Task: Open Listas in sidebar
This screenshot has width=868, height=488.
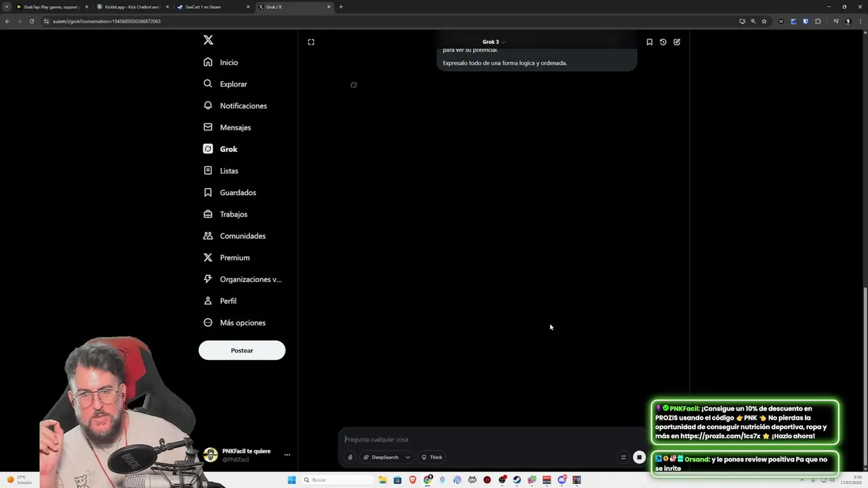Action: [x=220, y=171]
